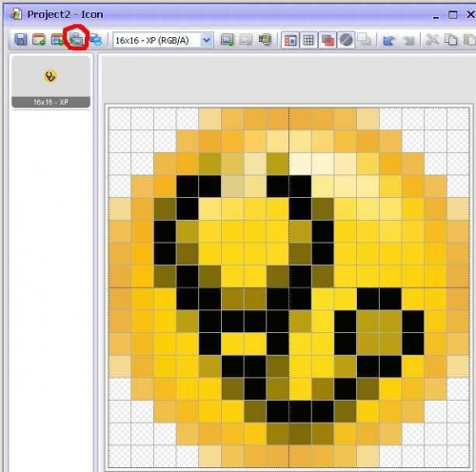The height and width of the screenshot is (472, 476).
Task: Click the Save icon in toolbar
Action: point(21,40)
